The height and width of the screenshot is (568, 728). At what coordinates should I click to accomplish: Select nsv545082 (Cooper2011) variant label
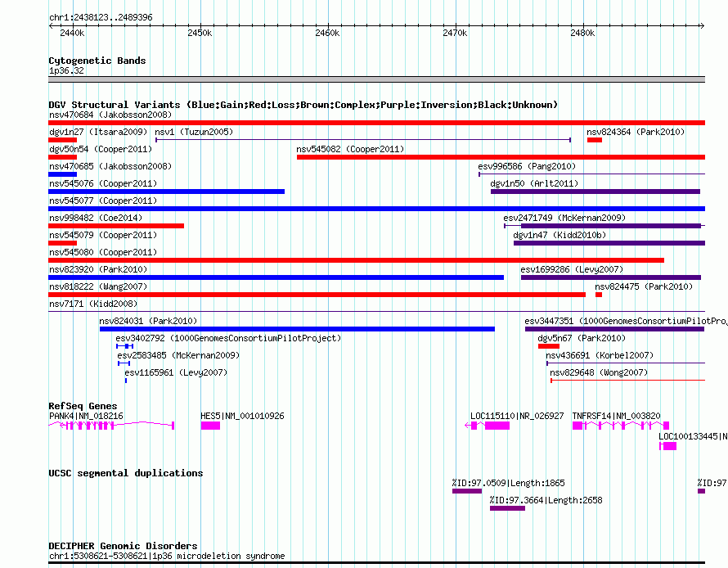point(350,149)
